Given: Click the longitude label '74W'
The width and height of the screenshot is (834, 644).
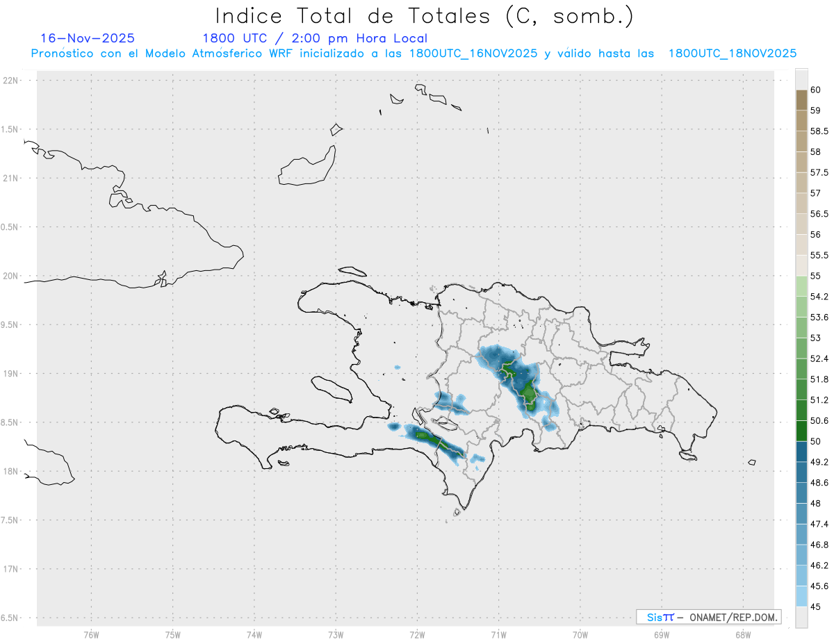Looking at the screenshot, I should click(x=254, y=635).
